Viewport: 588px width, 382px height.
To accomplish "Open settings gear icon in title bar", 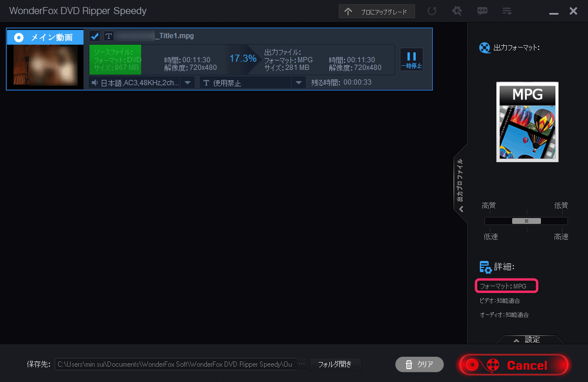I will (457, 11).
